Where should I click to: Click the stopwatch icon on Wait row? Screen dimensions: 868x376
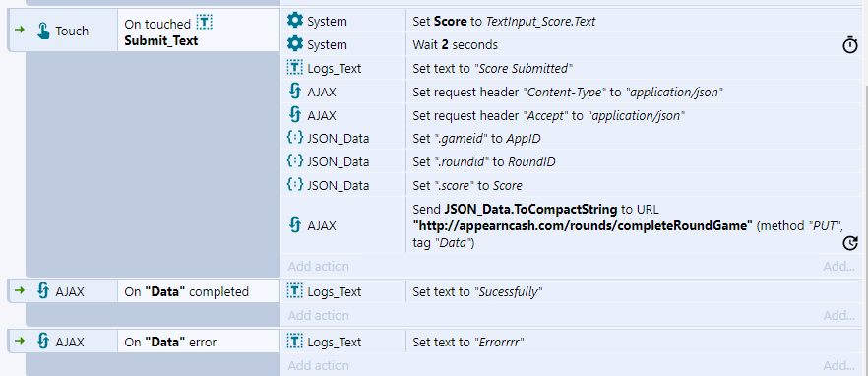click(849, 45)
